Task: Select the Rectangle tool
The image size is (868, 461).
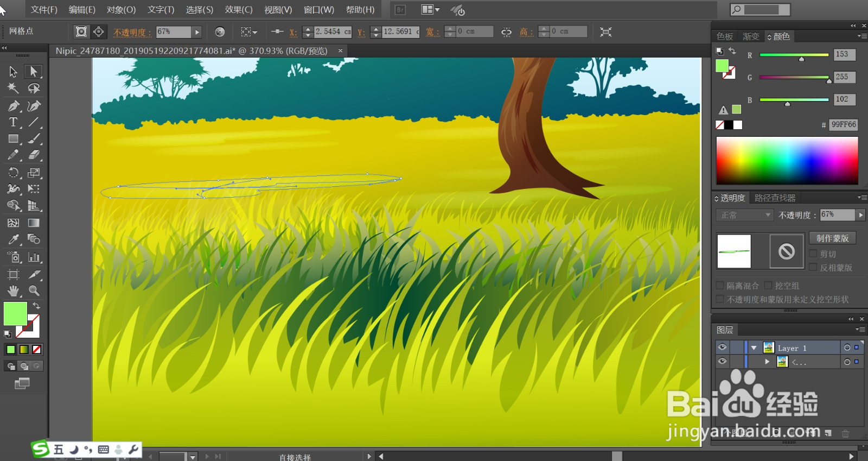Action: [x=14, y=139]
